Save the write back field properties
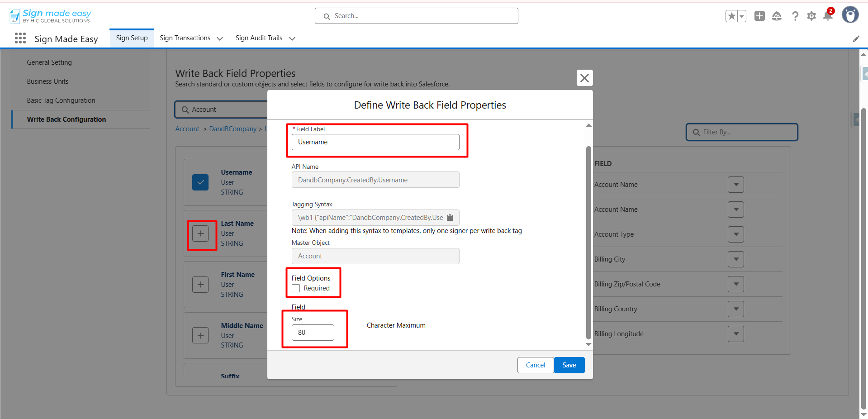The image size is (868, 419). [569, 365]
